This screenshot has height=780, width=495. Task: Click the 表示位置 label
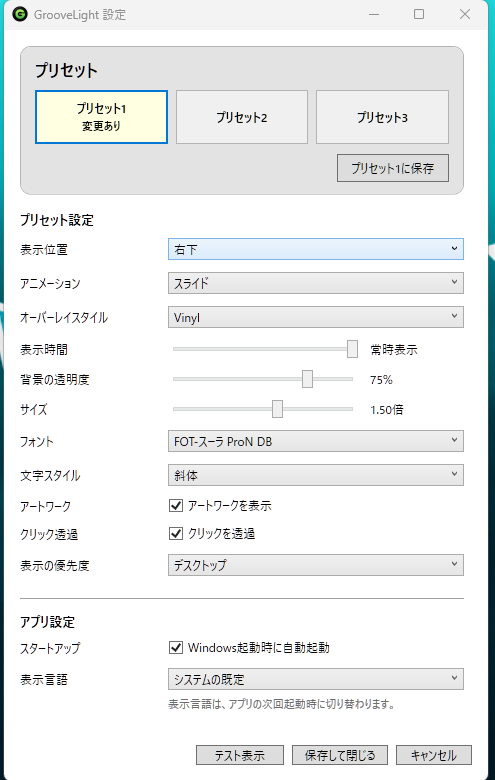coord(44,250)
